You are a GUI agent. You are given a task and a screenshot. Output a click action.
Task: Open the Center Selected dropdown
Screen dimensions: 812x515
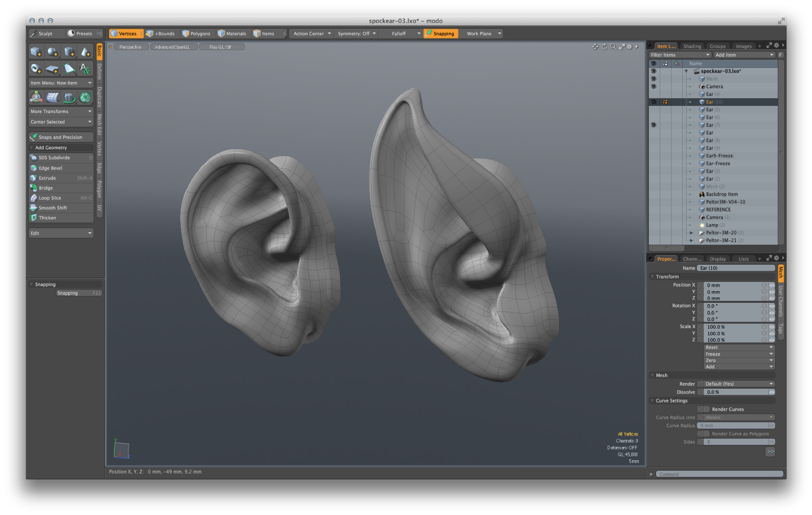click(x=61, y=122)
